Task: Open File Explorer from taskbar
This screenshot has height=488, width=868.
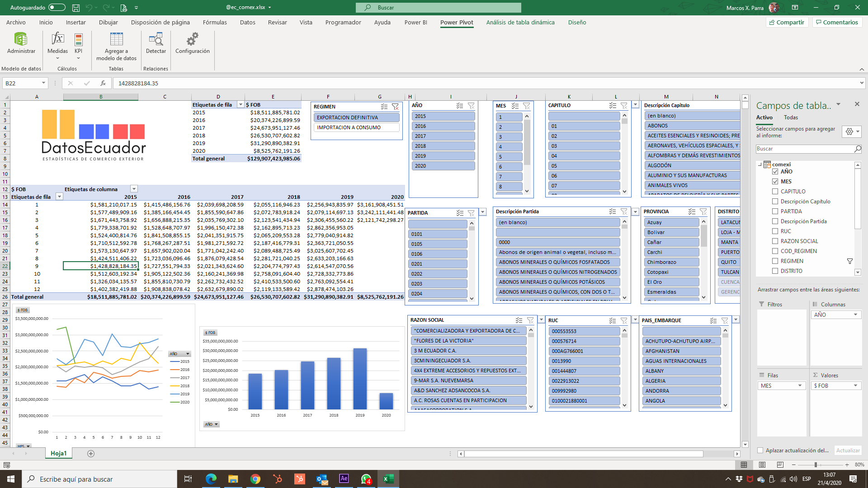Action: [x=233, y=479]
